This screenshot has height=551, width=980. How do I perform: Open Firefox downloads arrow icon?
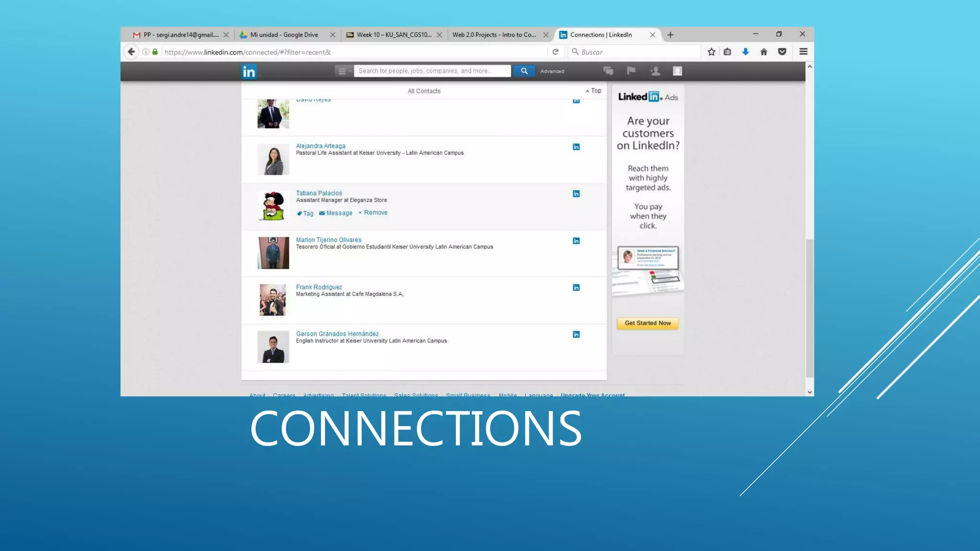[746, 52]
